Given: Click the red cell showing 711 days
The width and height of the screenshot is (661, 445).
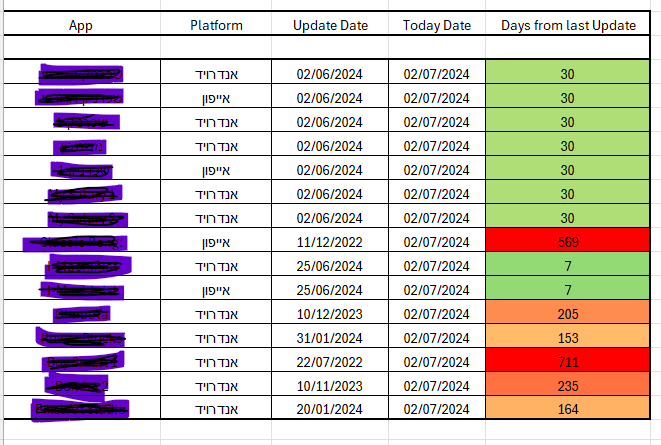Looking at the screenshot, I should pos(567,362).
